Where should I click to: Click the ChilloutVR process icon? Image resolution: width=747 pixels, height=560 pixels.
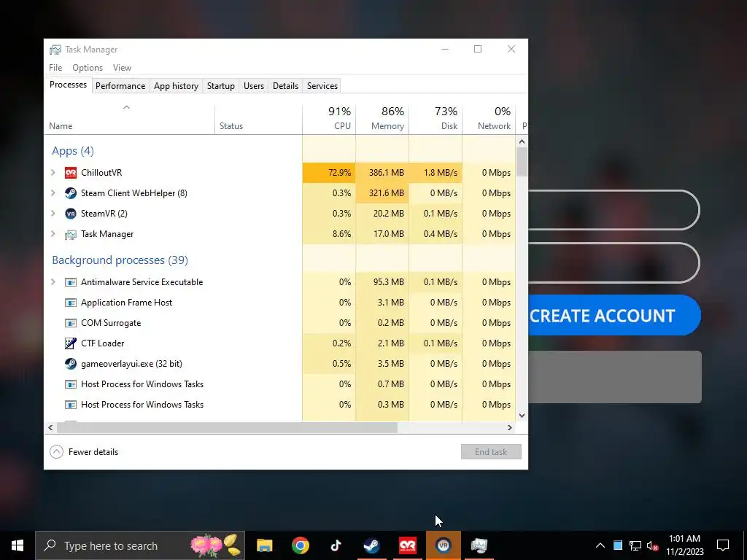(71, 172)
